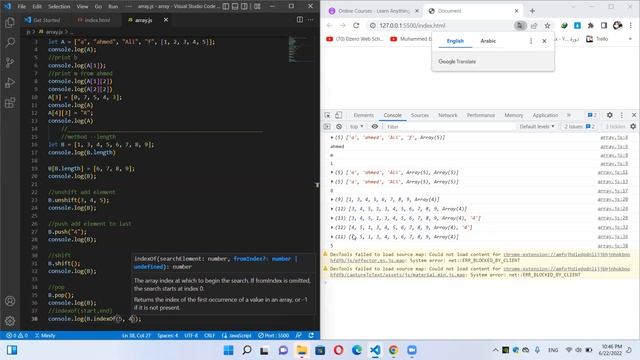Show more DevTools tabs with the chevron

tap(569, 115)
